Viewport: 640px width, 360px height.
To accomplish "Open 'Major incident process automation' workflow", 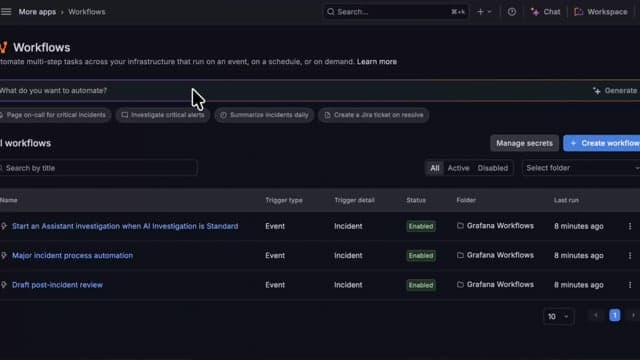I will click(x=72, y=256).
